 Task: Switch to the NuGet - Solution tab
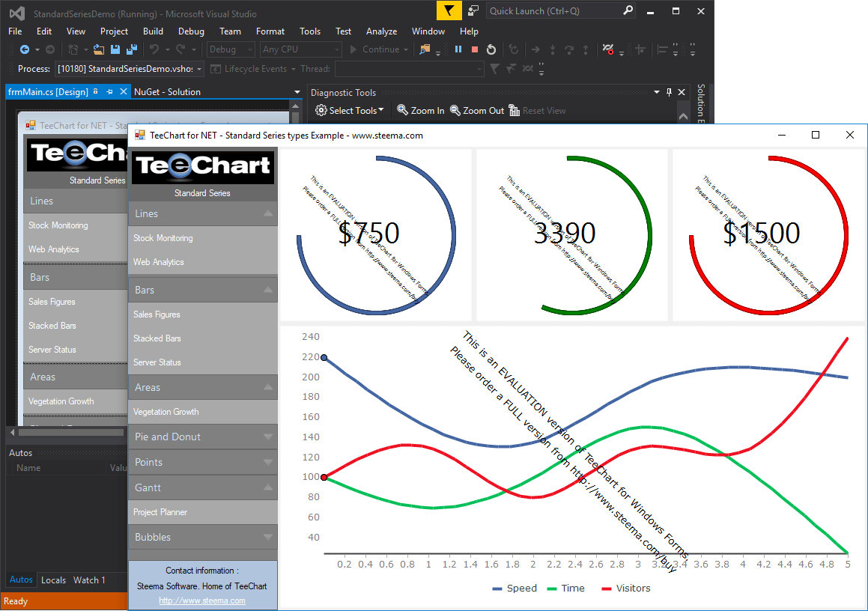[x=167, y=92]
